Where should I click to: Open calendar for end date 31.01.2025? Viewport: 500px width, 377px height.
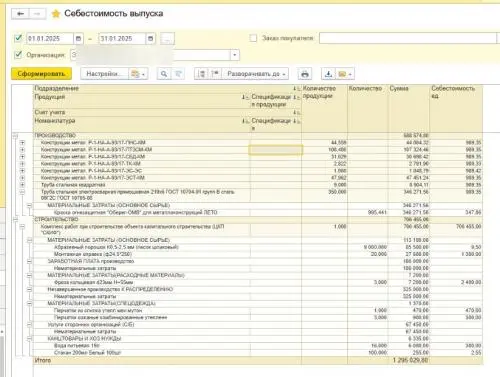[x=151, y=39]
